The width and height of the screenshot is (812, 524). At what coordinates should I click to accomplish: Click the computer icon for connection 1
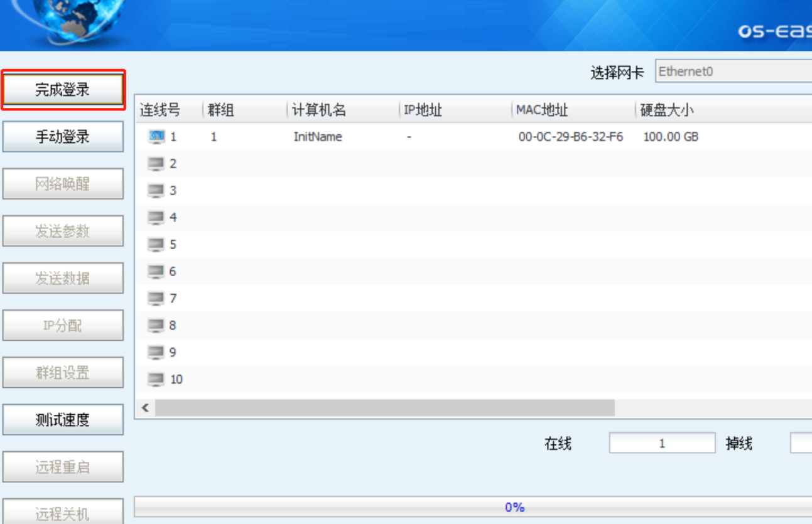(156, 137)
